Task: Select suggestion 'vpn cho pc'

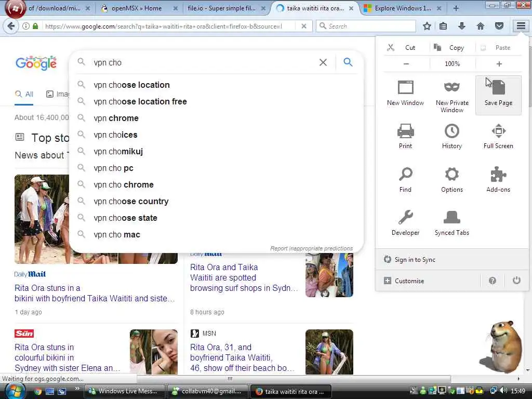Action: click(217, 168)
